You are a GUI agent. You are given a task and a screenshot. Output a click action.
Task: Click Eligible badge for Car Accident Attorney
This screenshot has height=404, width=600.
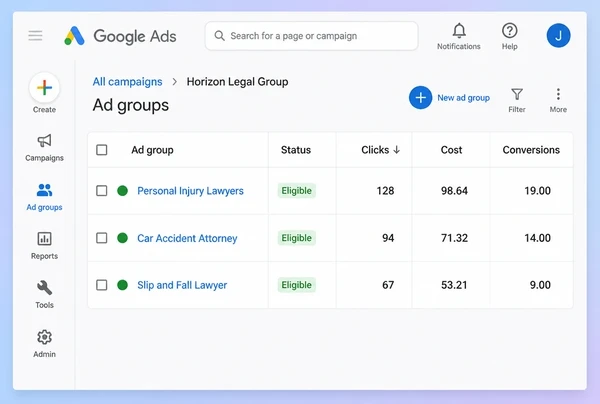pos(297,238)
